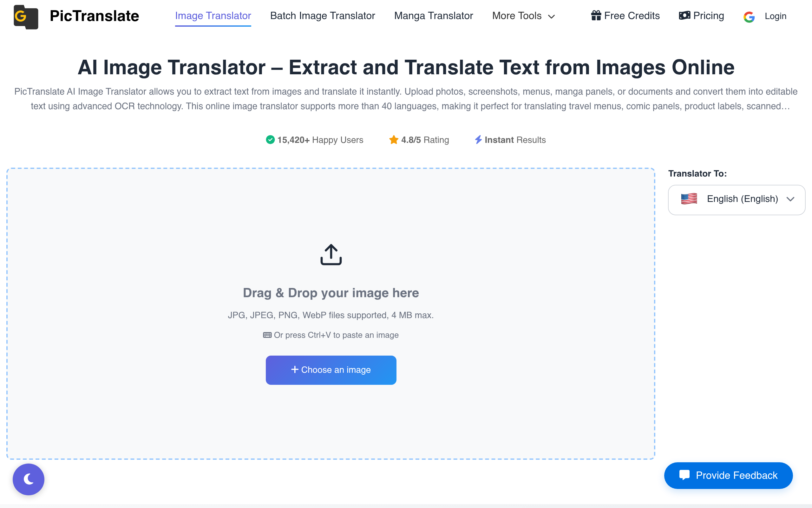Click the '15,420+ Happy Users' text
This screenshot has width=812, height=508.
(320, 140)
